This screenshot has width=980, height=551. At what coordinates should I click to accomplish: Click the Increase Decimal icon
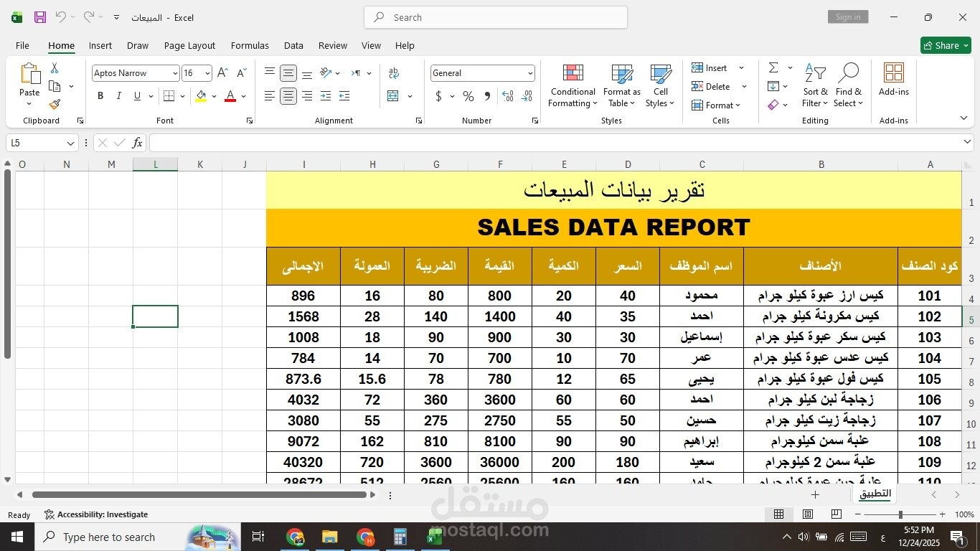[507, 95]
